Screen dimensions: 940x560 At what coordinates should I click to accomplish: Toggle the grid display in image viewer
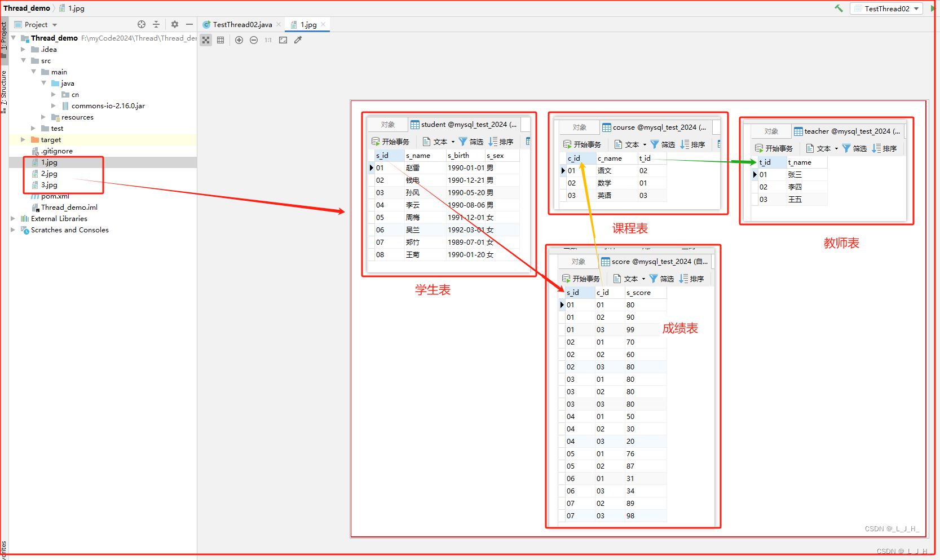220,40
